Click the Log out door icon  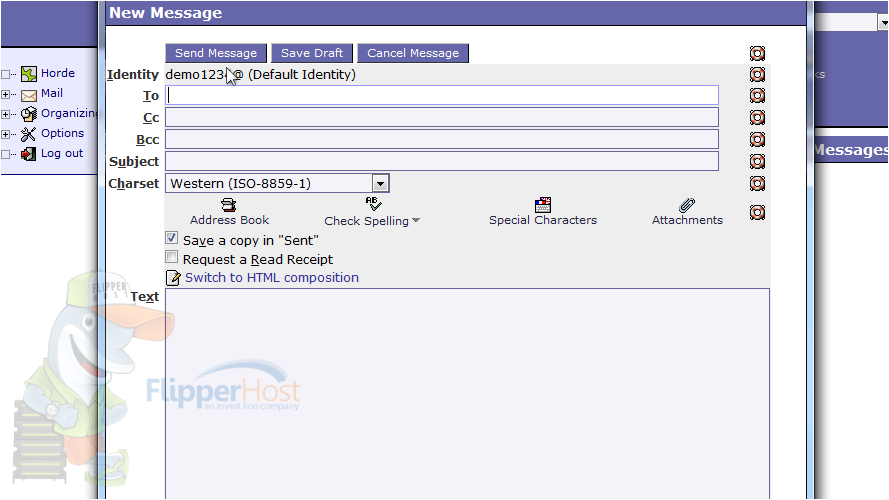[x=28, y=154]
